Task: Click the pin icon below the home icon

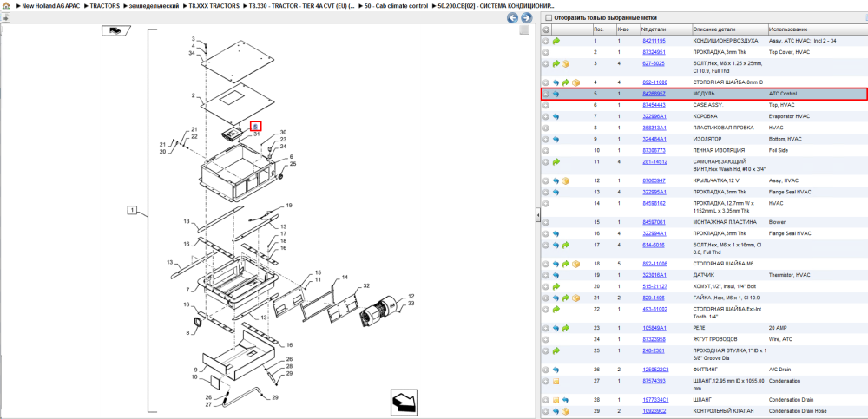Action: coord(5,17)
